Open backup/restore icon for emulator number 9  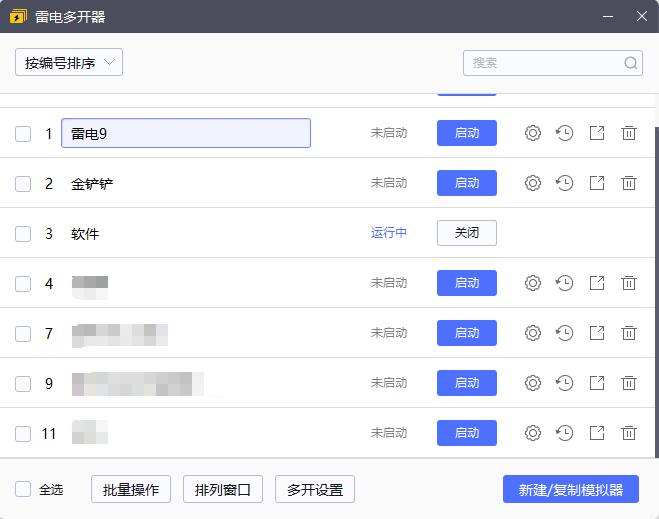pos(564,383)
